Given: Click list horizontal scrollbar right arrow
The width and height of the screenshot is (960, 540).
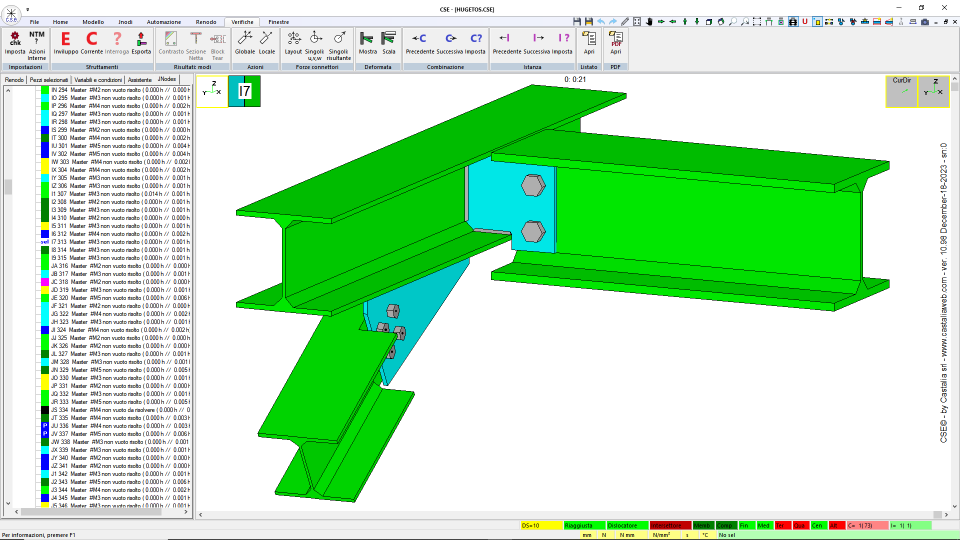Looking at the screenshot, I should click(x=186, y=512).
